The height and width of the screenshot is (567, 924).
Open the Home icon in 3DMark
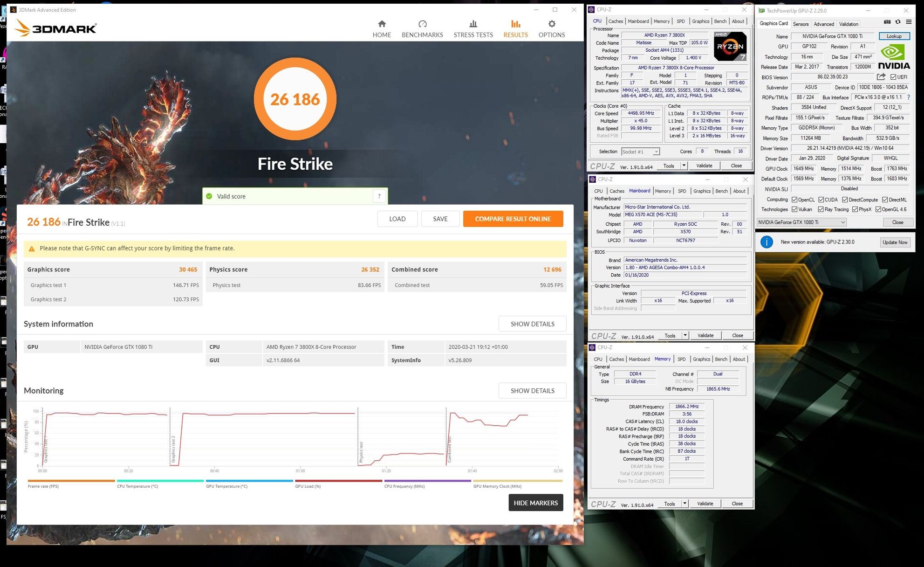[382, 24]
